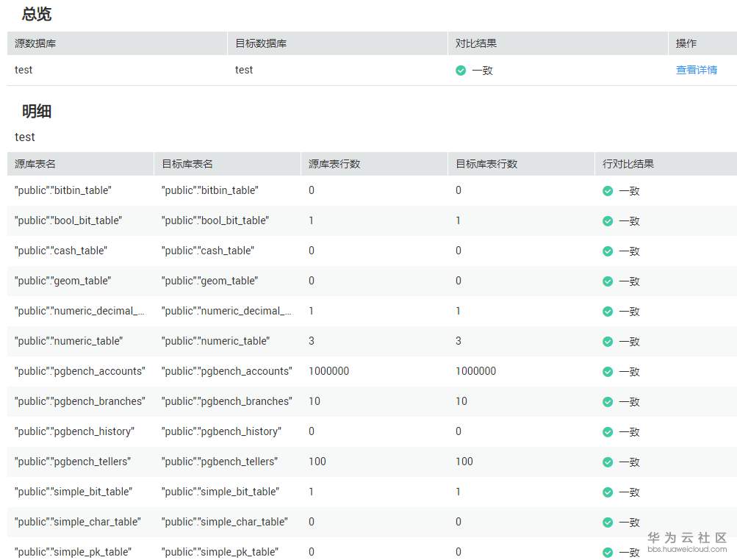Select the source "public"."numeric_table" cell

[x=68, y=341]
